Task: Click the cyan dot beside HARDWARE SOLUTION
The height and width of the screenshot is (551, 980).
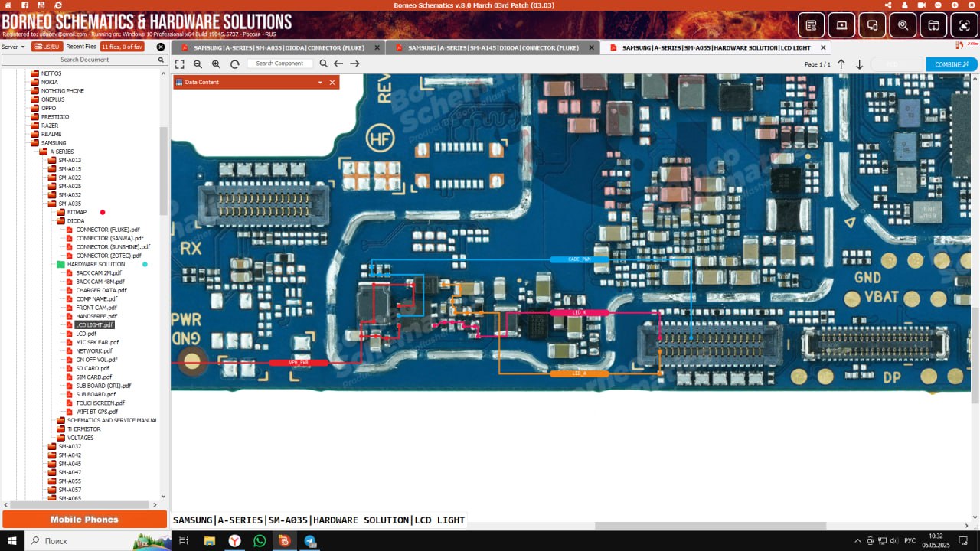Action: pyautogui.click(x=145, y=265)
